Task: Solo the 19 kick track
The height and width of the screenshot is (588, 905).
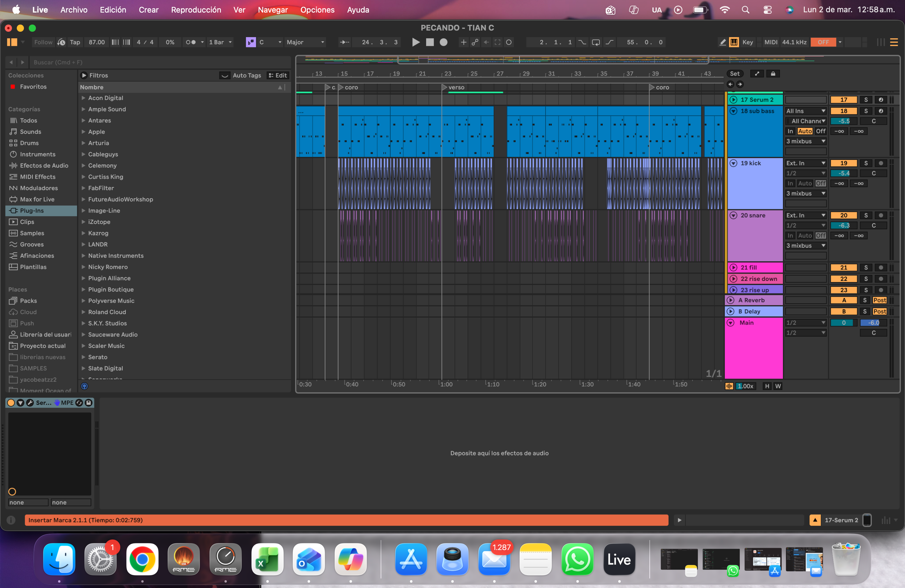Action: point(866,163)
